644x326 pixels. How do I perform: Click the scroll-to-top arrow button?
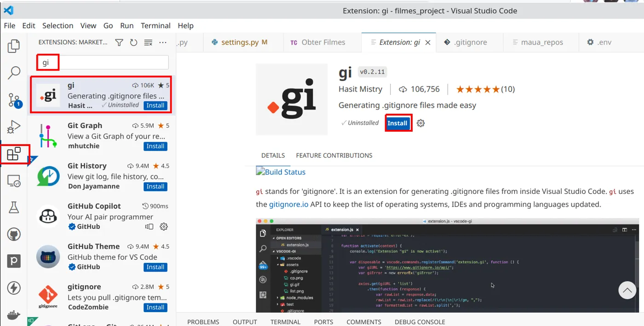(x=627, y=290)
